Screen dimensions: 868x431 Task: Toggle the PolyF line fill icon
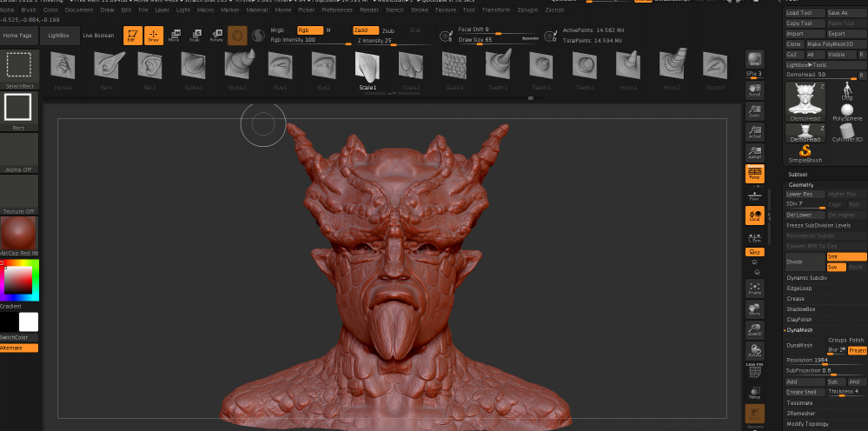tap(754, 371)
